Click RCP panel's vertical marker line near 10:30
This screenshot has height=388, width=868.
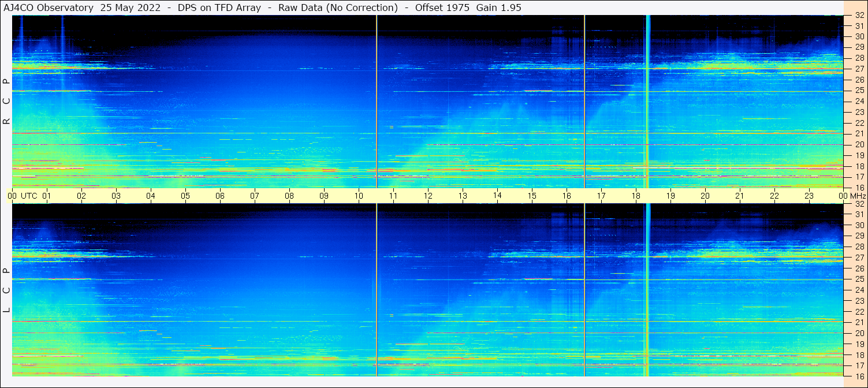click(x=377, y=102)
